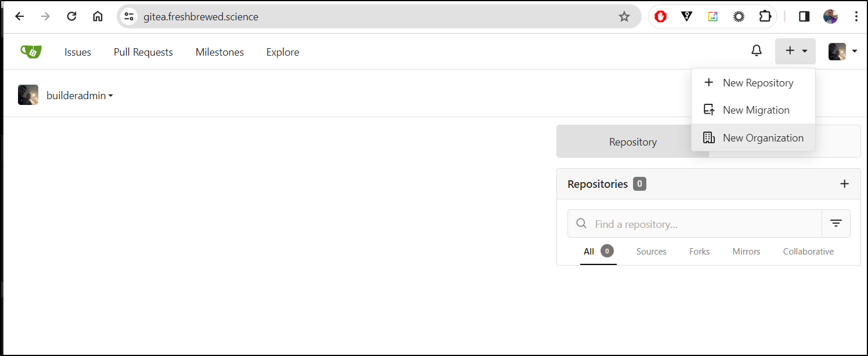Toggle the browser side panel icon
The height and width of the screenshot is (356, 868).
click(x=804, y=16)
